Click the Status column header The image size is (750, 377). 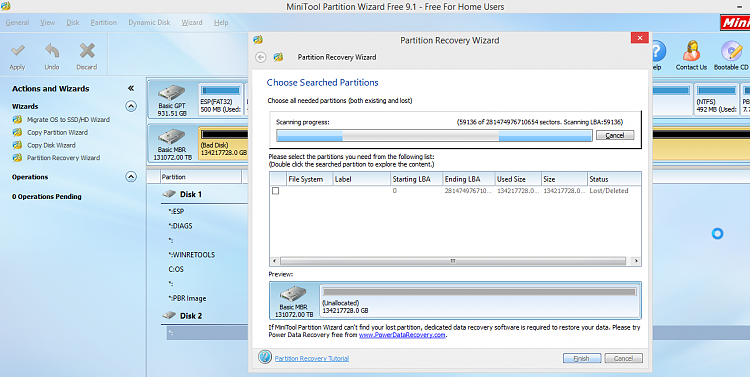(x=614, y=179)
